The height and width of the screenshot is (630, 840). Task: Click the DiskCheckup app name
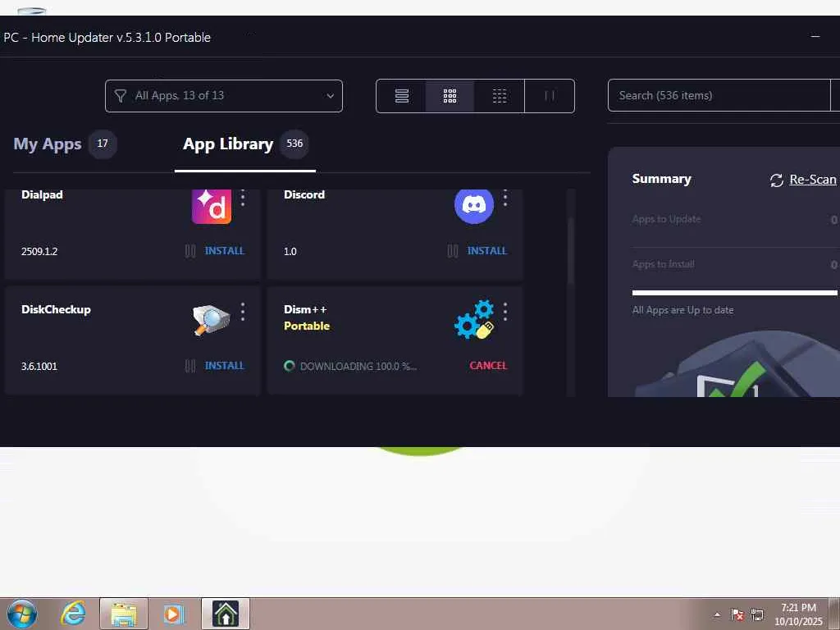click(57, 309)
